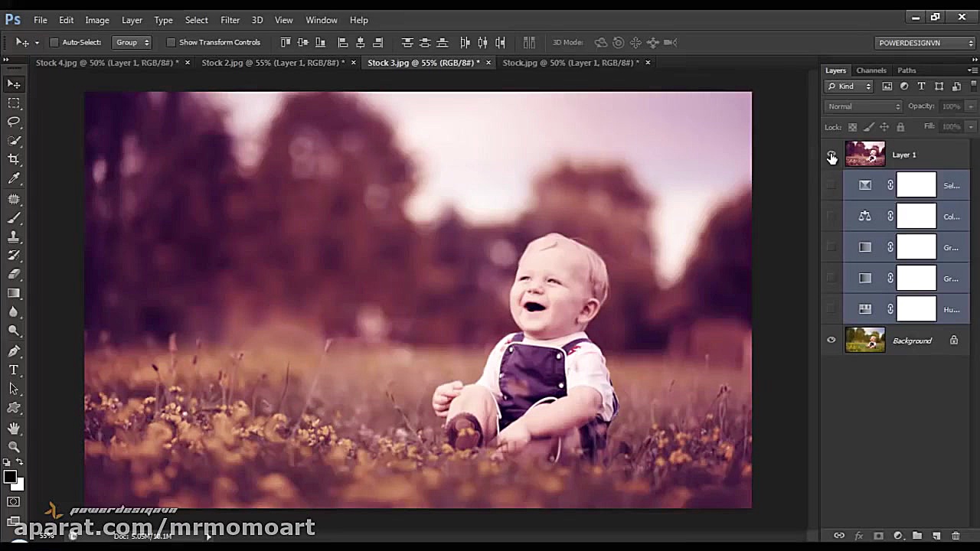Viewport: 980px width, 551px height.
Task: Enable Show Transform Controls
Action: click(171, 42)
